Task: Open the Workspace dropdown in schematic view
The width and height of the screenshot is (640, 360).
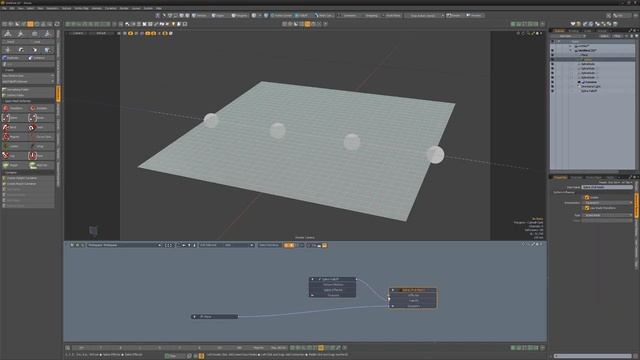Action: [x=124, y=245]
